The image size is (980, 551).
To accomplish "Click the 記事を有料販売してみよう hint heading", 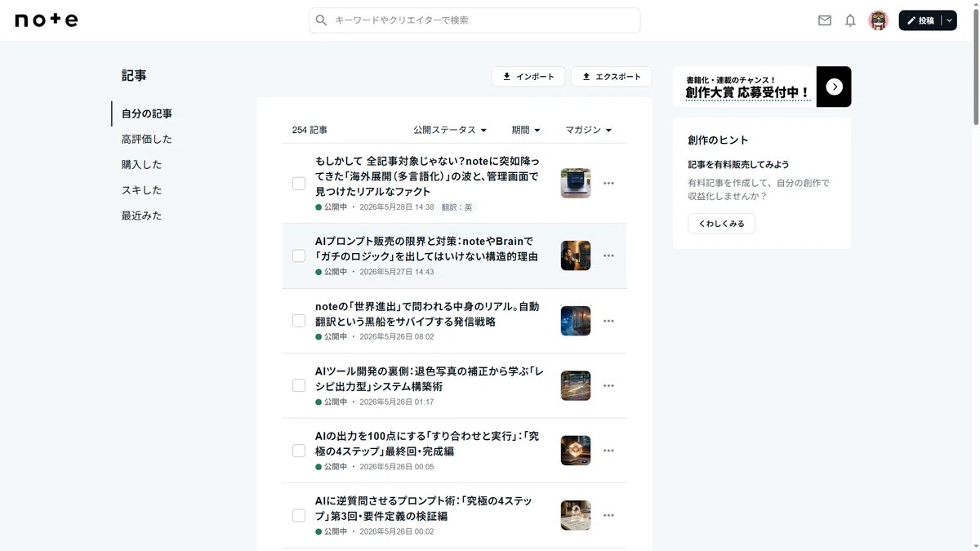I will [x=738, y=164].
